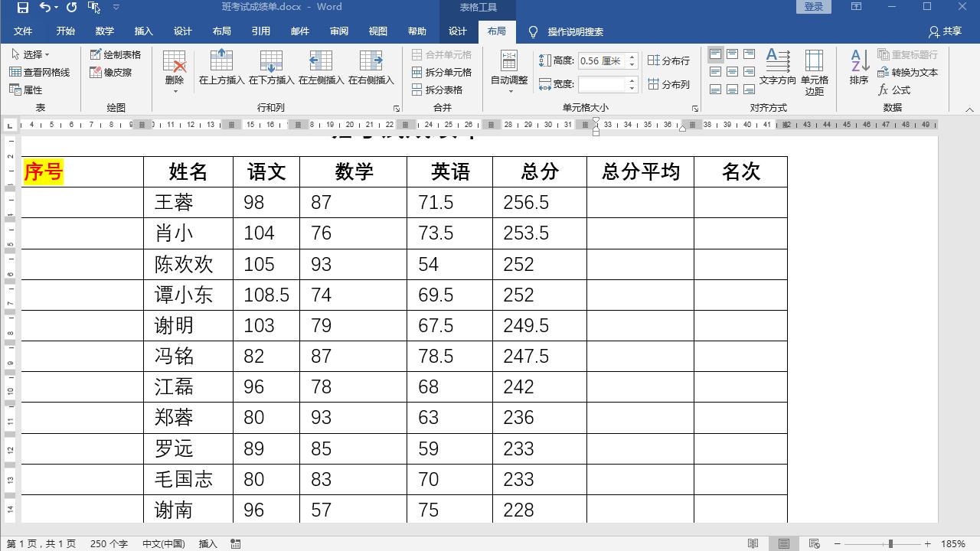Click 在上方插入 to insert row above
The image size is (980, 551).
[x=221, y=69]
